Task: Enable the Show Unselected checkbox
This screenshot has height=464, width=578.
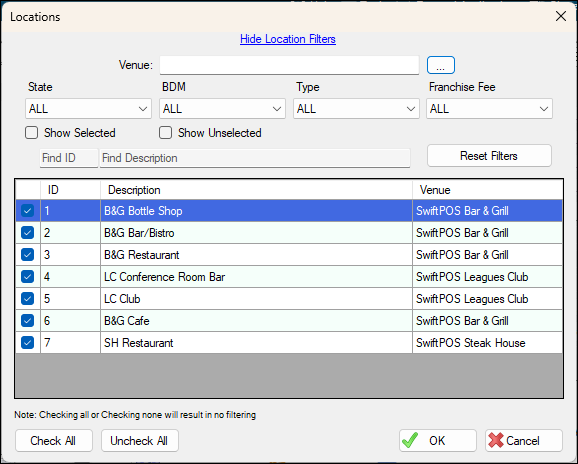Action: (x=165, y=133)
